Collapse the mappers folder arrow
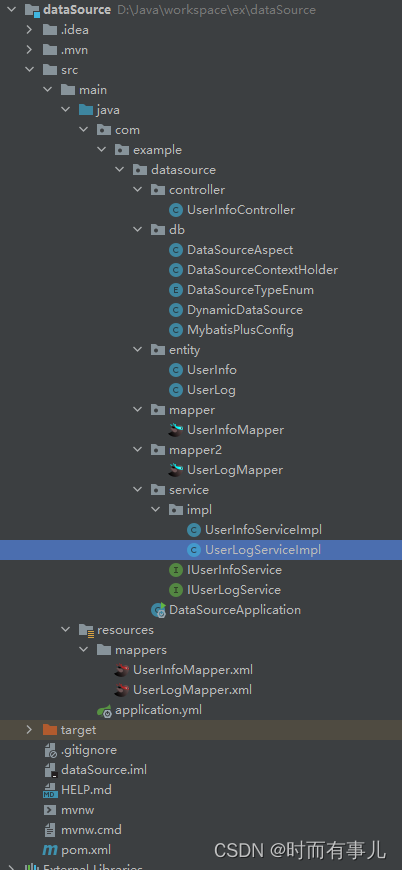The height and width of the screenshot is (870, 402). 83,650
